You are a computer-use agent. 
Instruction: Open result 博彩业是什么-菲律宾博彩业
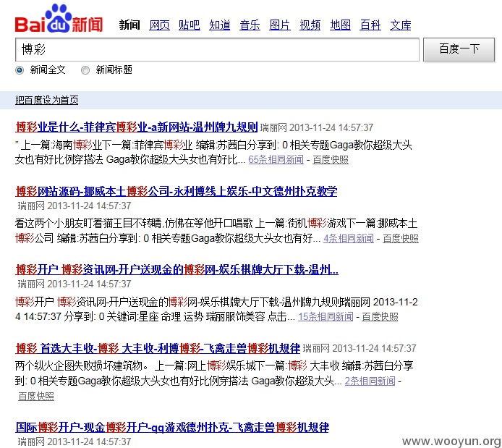click(x=137, y=127)
